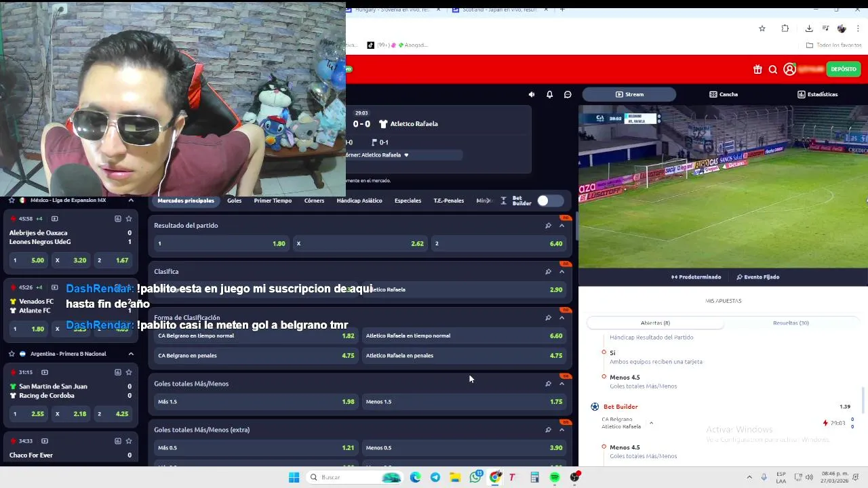Select the Mercados principales tab

[186, 201]
